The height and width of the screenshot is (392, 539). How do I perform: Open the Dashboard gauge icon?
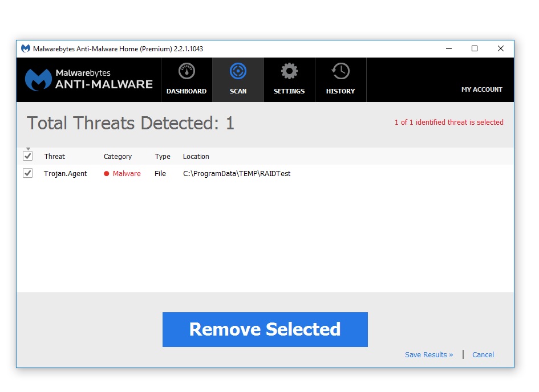pos(187,71)
